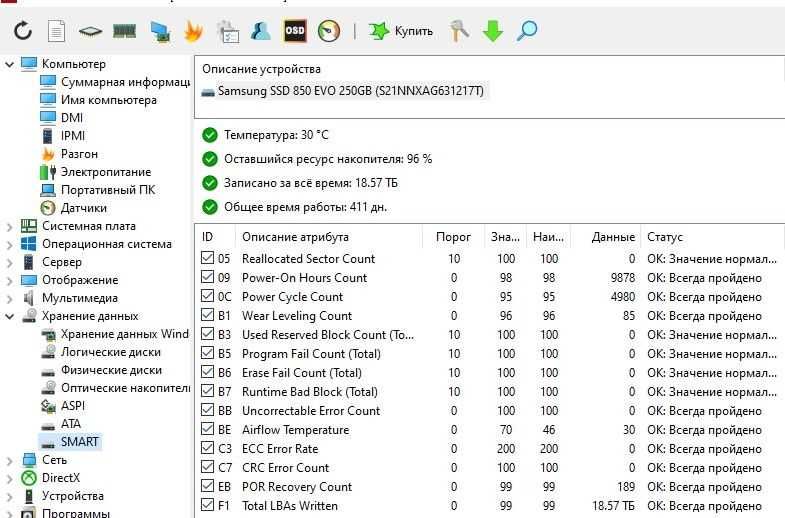Uncheck the Reallocated Sector Count checkbox
785x518 pixels.
pyautogui.click(x=207, y=258)
